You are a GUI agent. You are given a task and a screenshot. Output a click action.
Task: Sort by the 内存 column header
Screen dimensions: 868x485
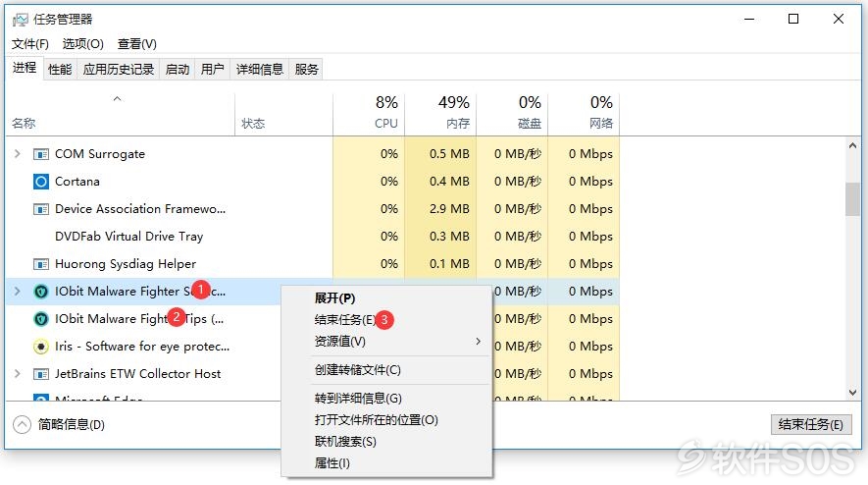point(440,115)
